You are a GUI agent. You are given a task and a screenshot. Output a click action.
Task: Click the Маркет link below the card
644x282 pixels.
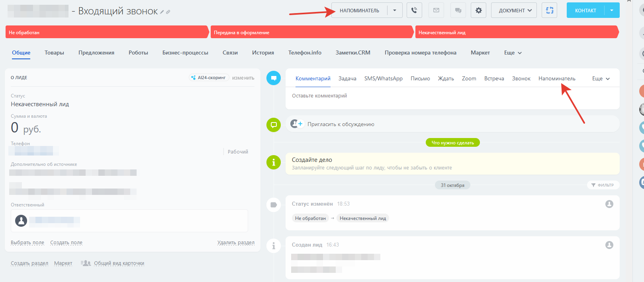(x=63, y=263)
